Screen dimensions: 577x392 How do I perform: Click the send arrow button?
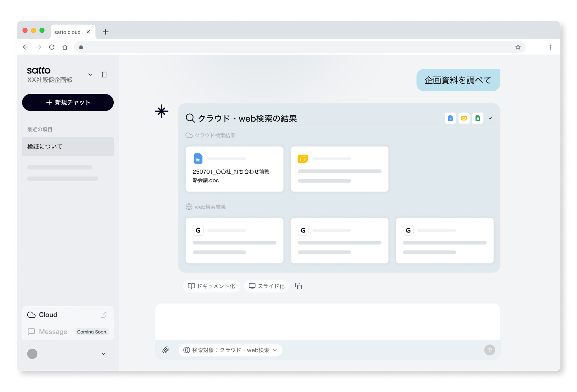(x=489, y=350)
